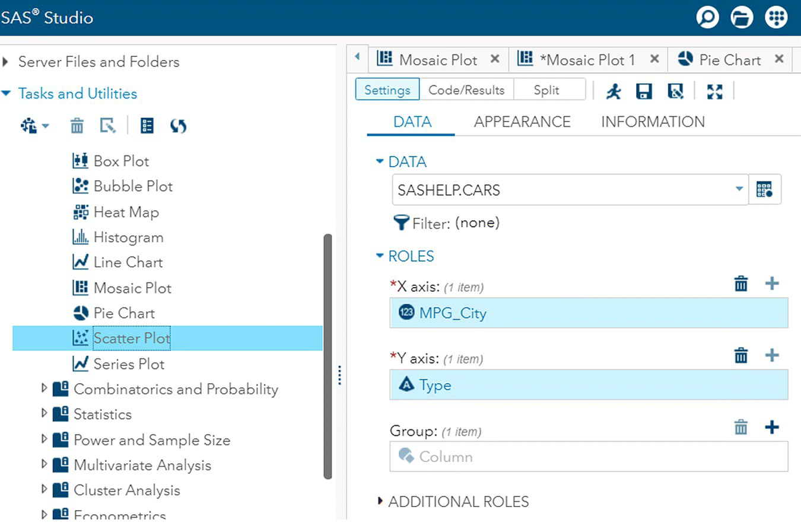Viewport: 801px width, 532px height.
Task: Expand Combinatorics and Probability folder
Action: [44, 388]
